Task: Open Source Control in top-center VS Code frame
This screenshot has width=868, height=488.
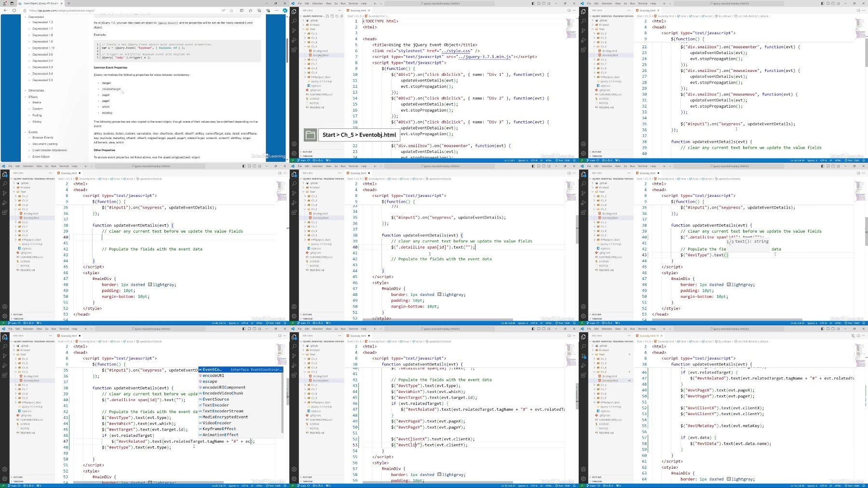Action: pos(294,30)
